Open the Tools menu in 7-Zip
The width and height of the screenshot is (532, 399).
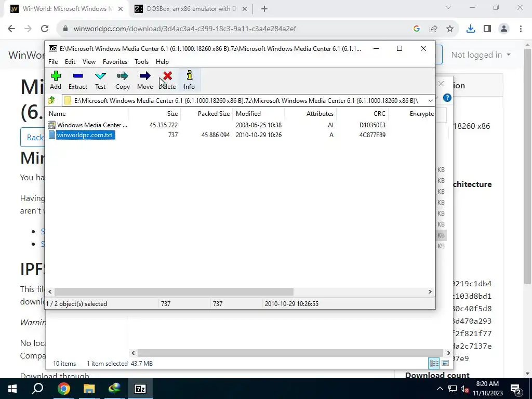coord(141,62)
